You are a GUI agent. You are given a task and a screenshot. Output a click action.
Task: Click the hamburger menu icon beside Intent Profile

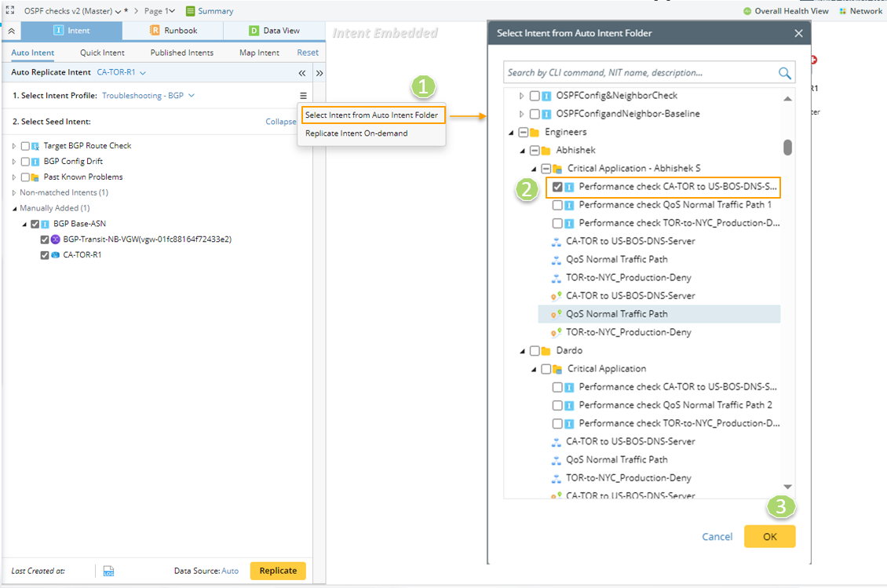(x=304, y=96)
